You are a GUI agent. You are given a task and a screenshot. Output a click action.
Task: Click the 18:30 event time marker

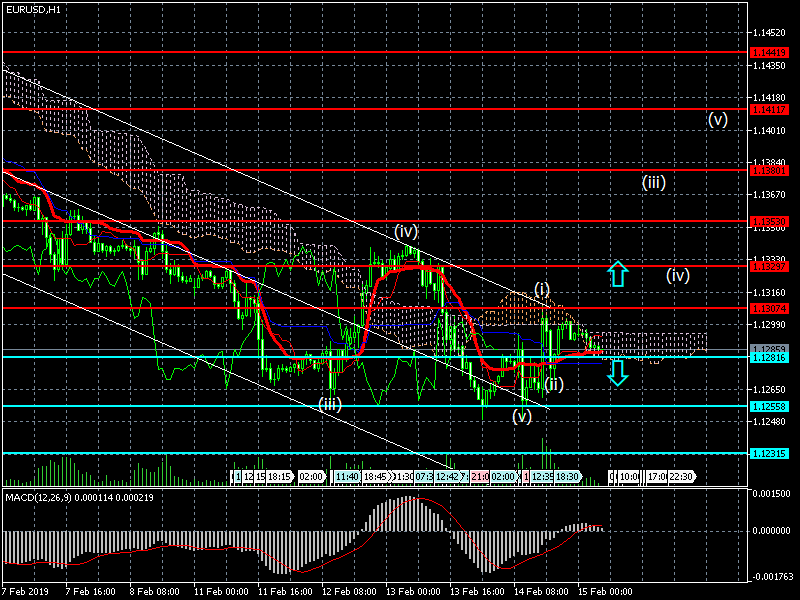tap(567, 477)
